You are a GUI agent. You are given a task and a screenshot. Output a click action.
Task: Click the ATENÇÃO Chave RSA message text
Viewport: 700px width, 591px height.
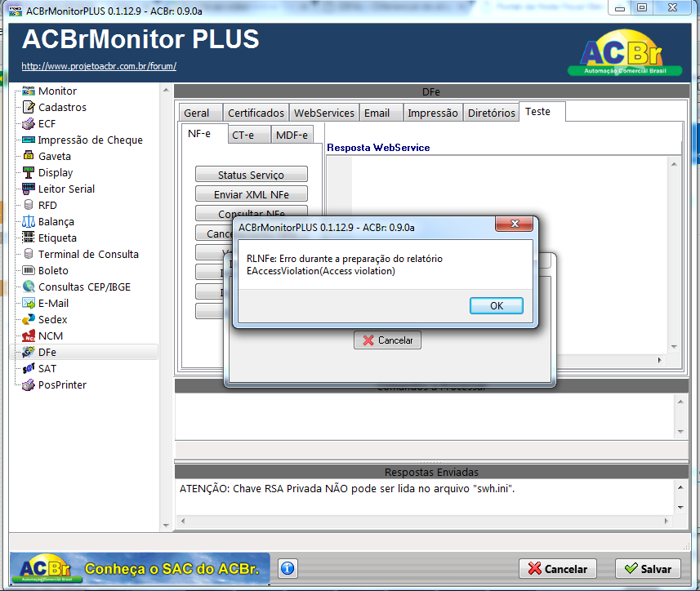347,489
